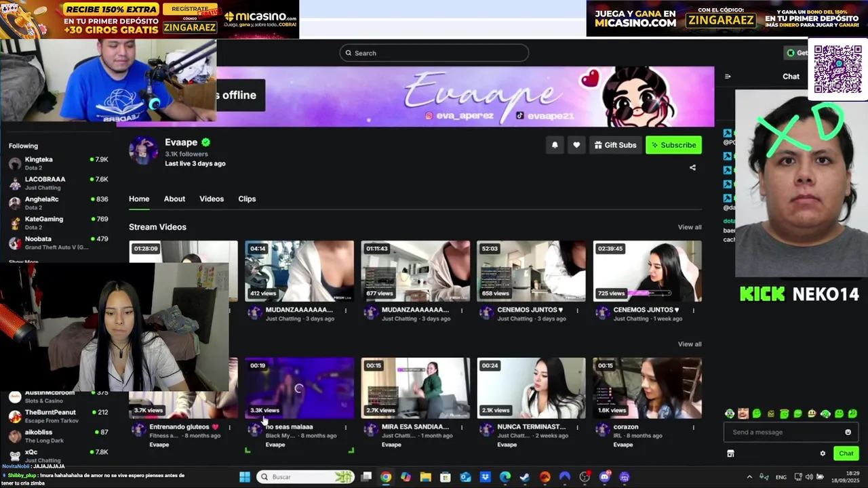Open the share icon below Subscribe
Screen dimensions: 868x488
pos(692,167)
